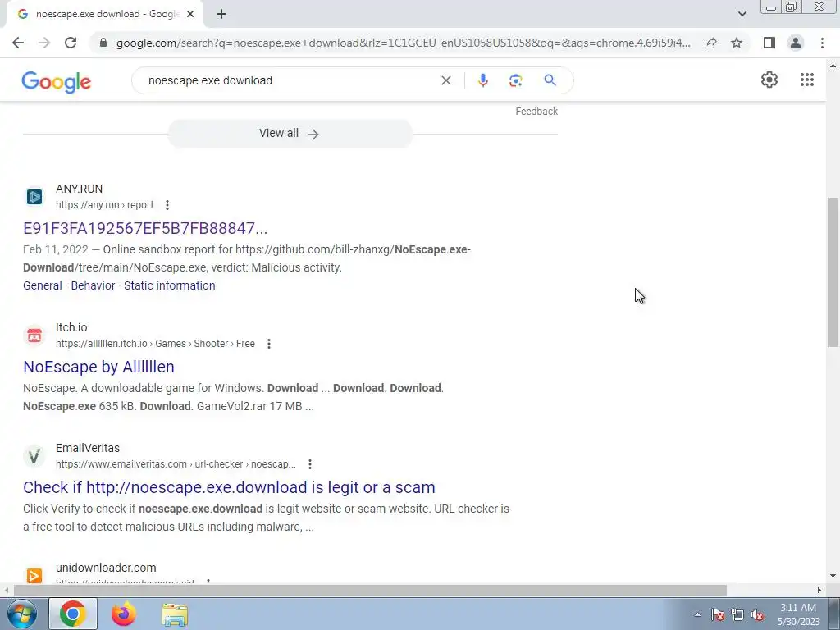The height and width of the screenshot is (630, 840).
Task: Click the address bar URL
Action: tap(403, 43)
